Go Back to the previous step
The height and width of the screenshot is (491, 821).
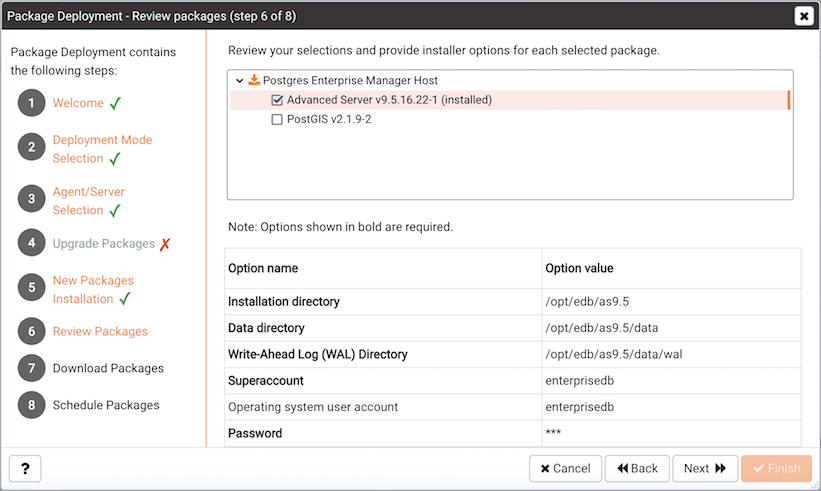click(x=637, y=468)
